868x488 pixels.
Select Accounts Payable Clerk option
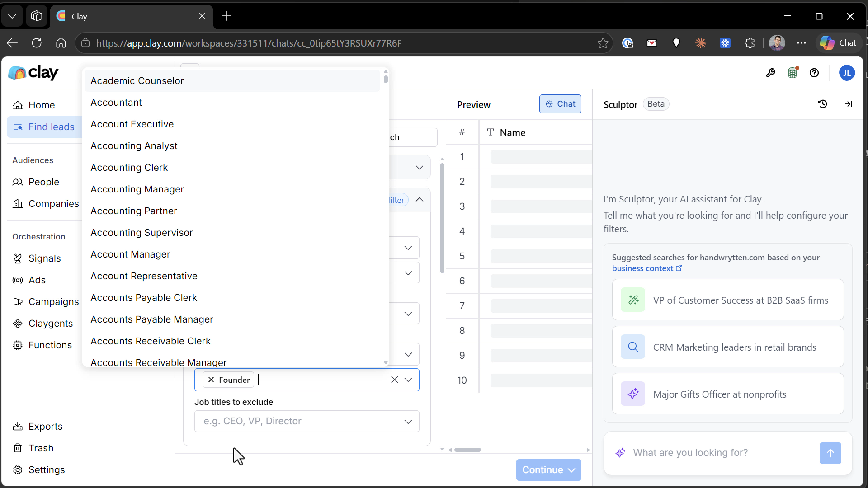[232, 298]
